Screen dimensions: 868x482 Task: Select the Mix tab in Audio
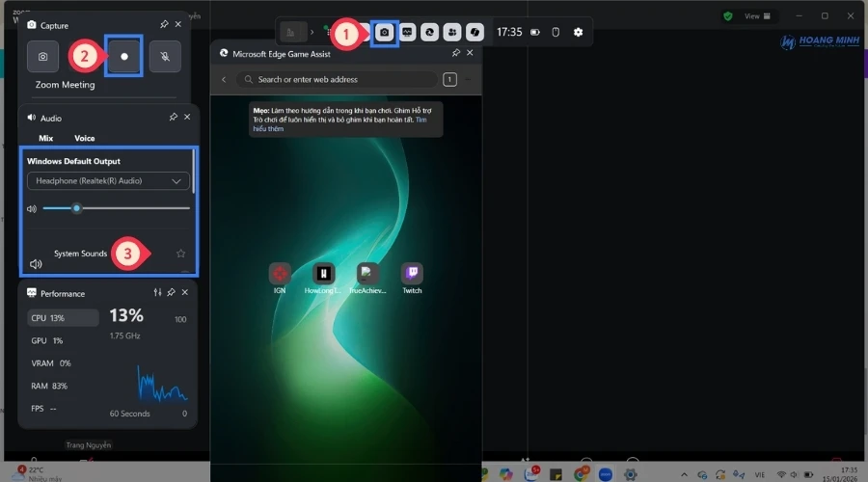coord(45,138)
